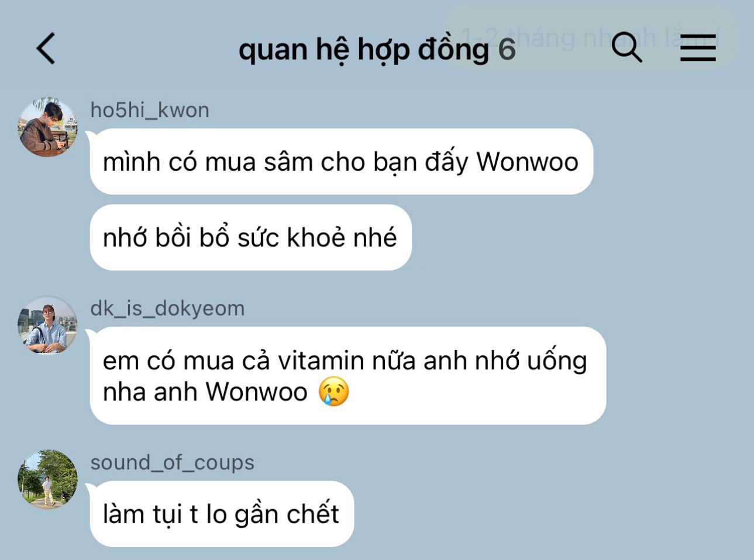This screenshot has height=560, width=754.
Task: Open the hamburger menu icon
Action: pyautogui.click(x=698, y=47)
